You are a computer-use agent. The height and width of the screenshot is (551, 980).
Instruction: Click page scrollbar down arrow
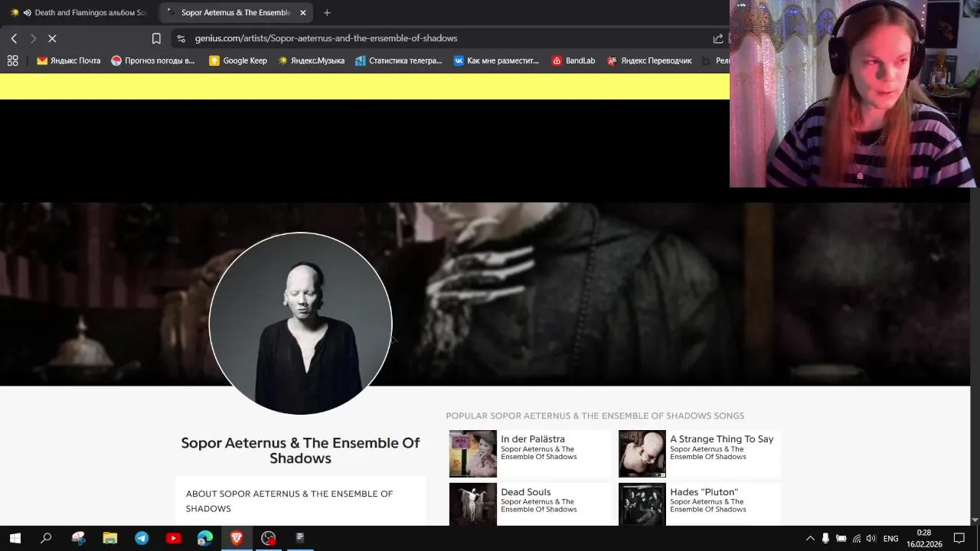click(975, 520)
